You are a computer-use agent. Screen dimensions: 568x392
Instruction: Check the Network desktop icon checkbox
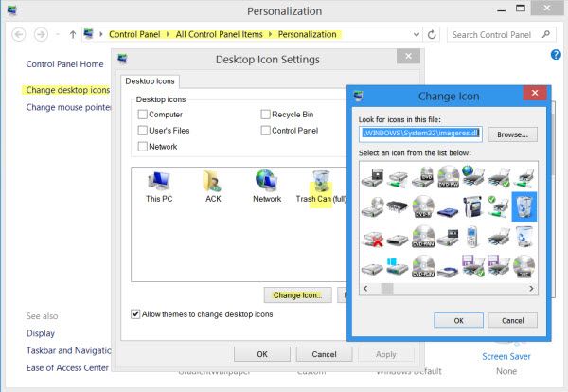point(143,147)
